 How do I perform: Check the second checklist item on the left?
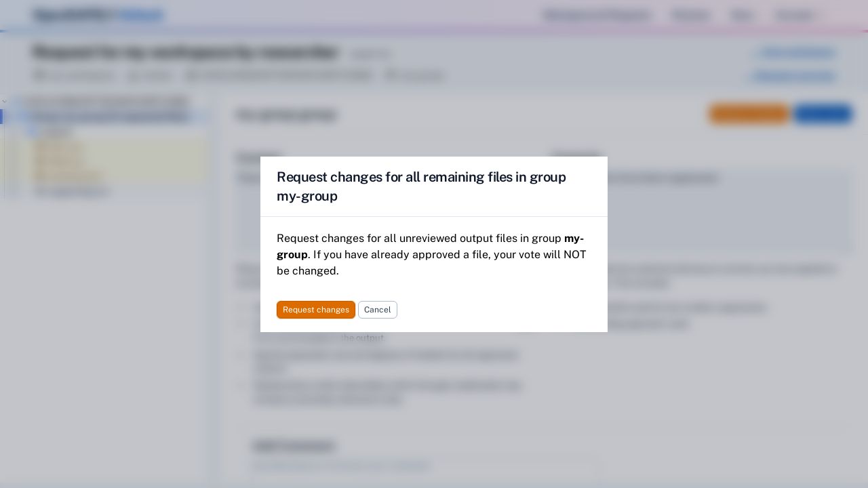tap(241, 324)
